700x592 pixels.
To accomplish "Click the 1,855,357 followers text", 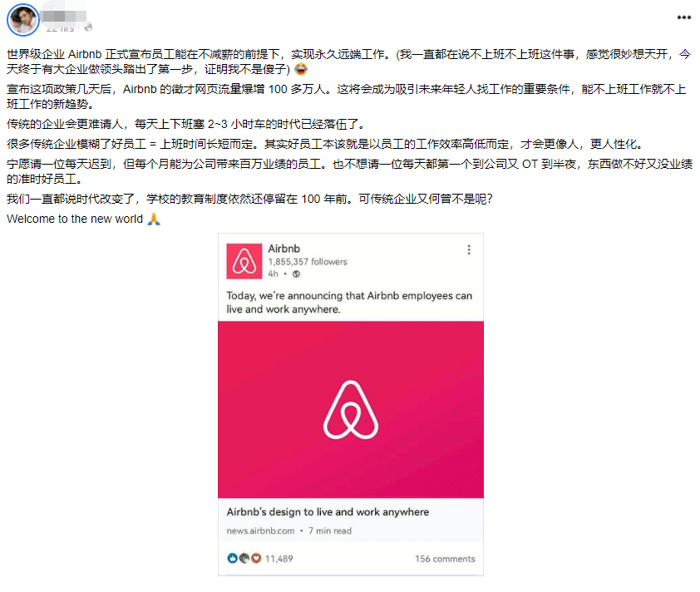I will (308, 262).
